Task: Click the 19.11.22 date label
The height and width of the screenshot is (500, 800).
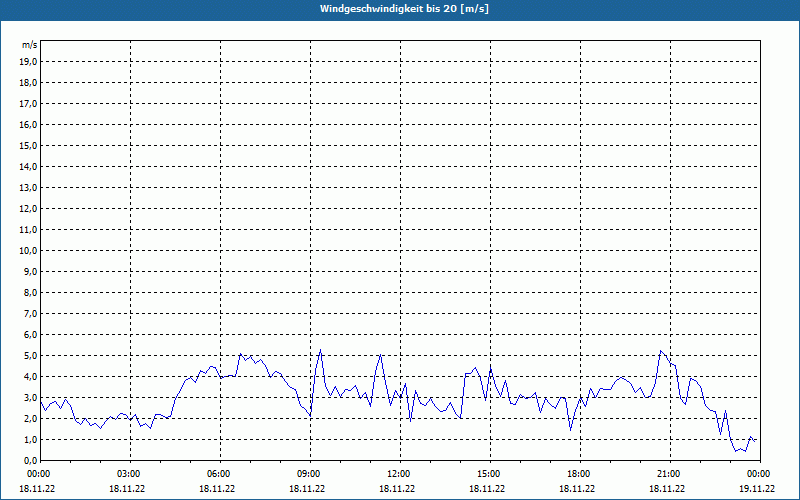Action: pyautogui.click(x=757, y=488)
